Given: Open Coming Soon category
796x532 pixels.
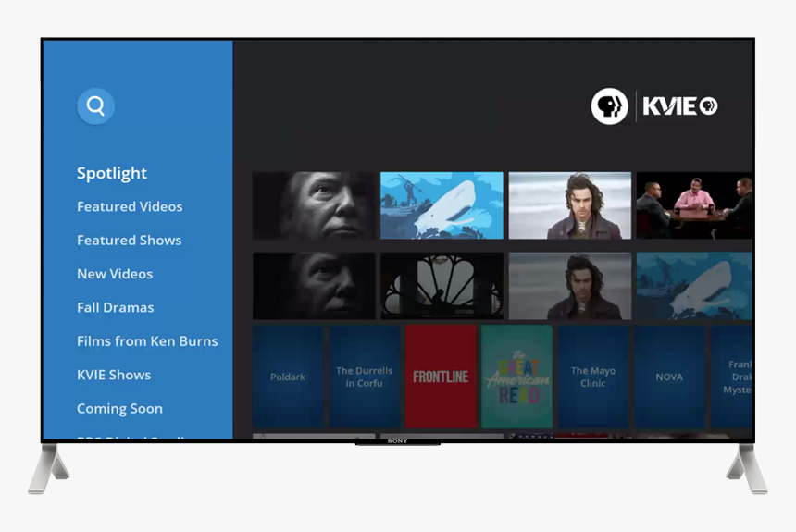Looking at the screenshot, I should [x=119, y=409].
